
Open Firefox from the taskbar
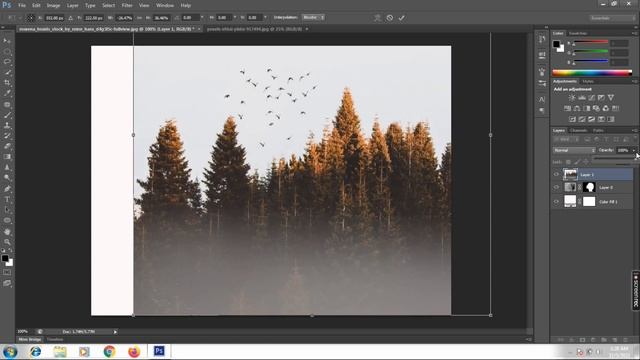pyautogui.click(x=134, y=351)
